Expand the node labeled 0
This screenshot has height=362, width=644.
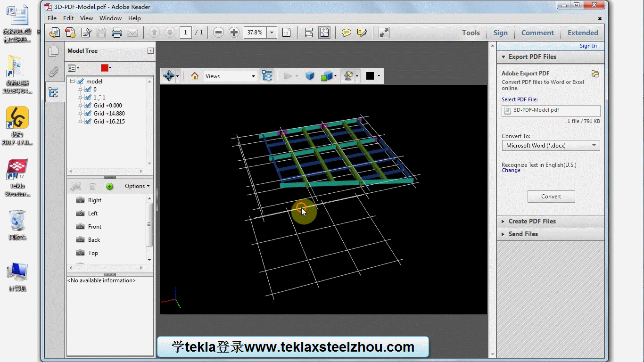pos(80,89)
